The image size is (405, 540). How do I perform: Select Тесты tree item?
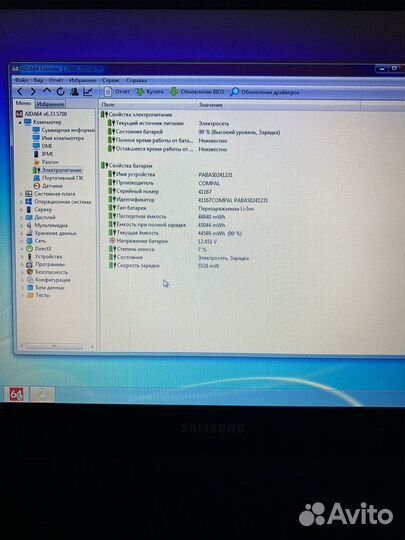(39, 295)
